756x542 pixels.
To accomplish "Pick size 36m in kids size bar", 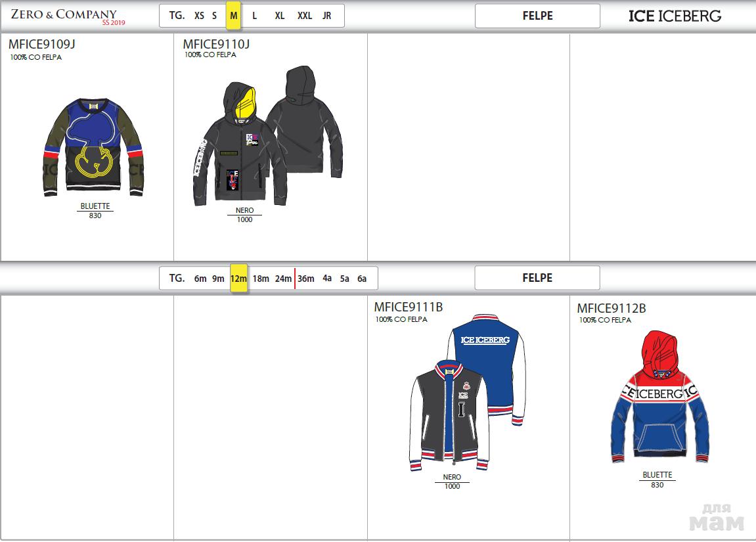I will [306, 279].
